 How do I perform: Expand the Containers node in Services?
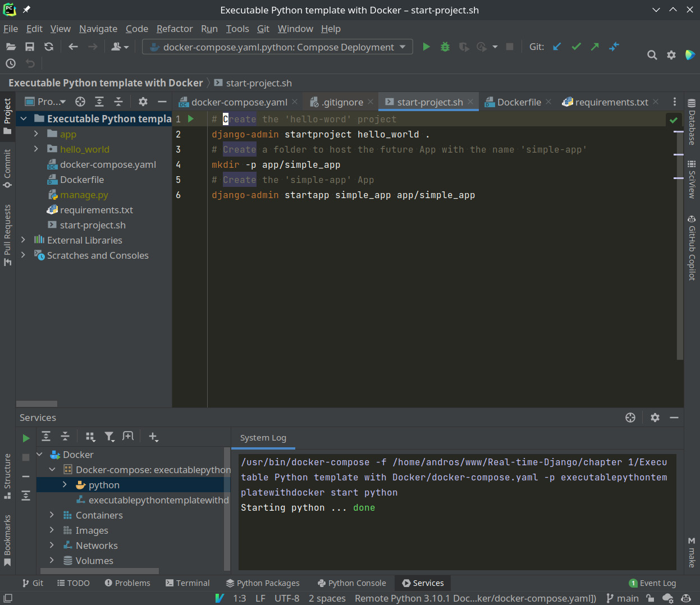click(x=52, y=515)
